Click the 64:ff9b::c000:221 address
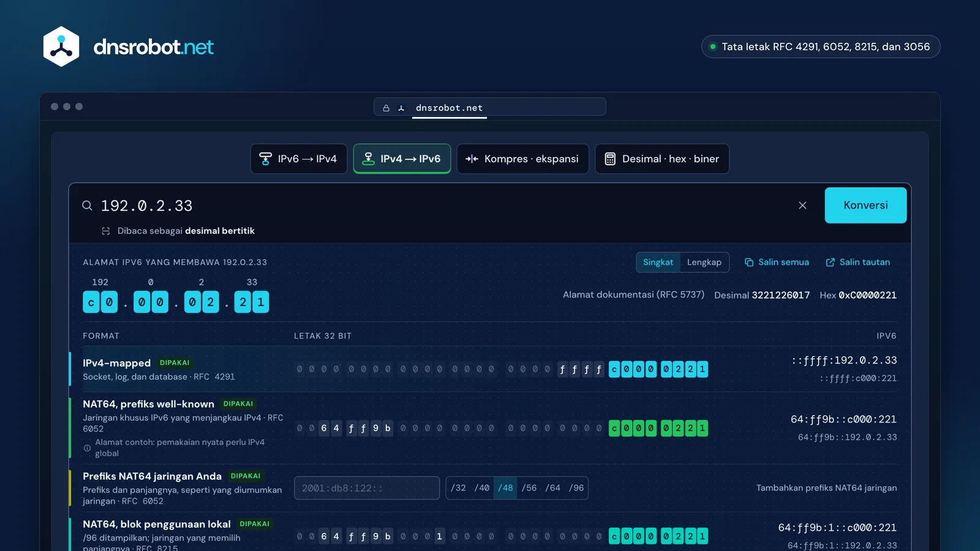Image resolution: width=980 pixels, height=551 pixels. point(843,419)
